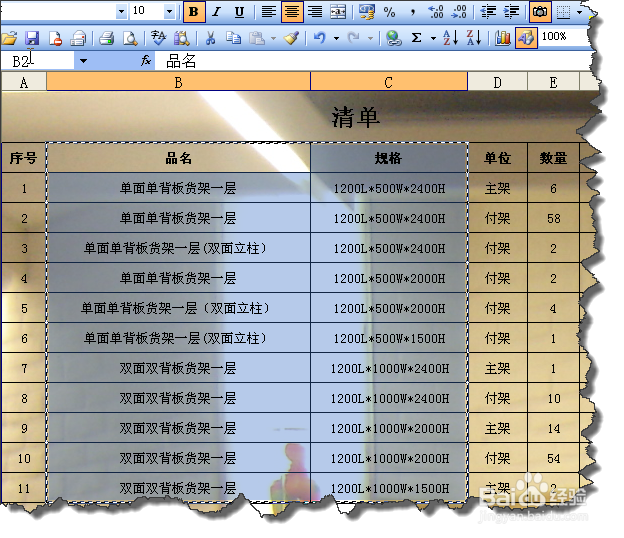Toggle Underline formatting
The image size is (624, 538).
coord(240,12)
